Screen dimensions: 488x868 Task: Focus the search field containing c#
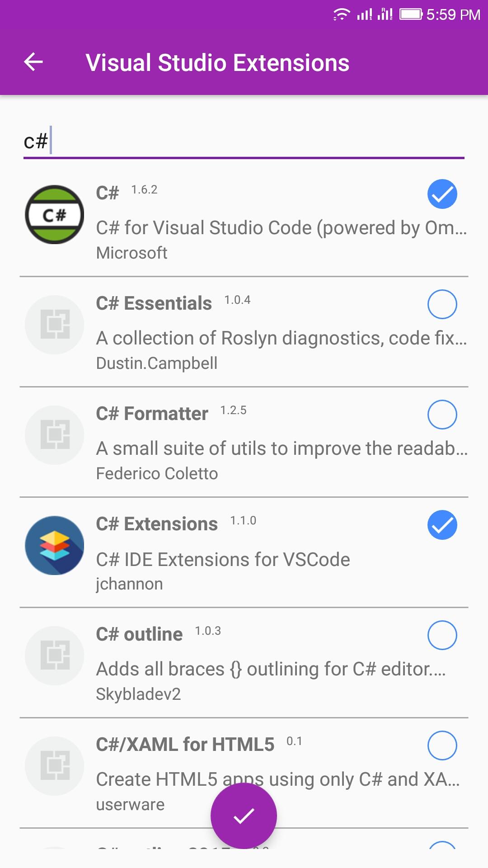[x=244, y=142]
